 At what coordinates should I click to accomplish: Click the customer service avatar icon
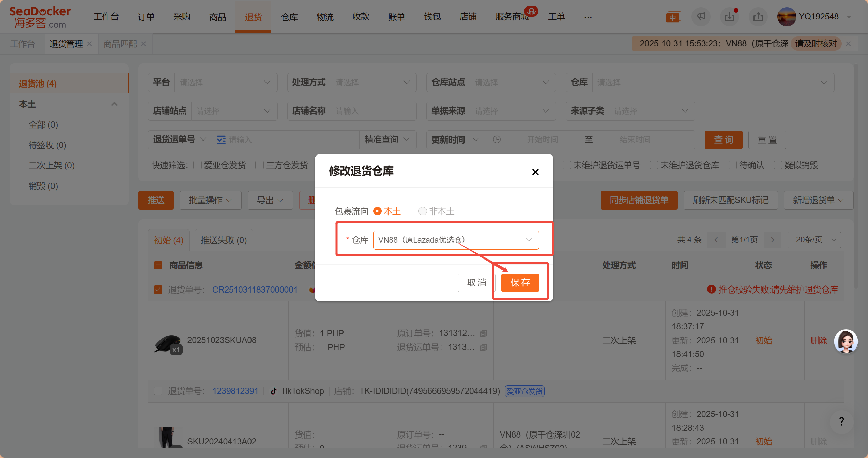(x=846, y=341)
